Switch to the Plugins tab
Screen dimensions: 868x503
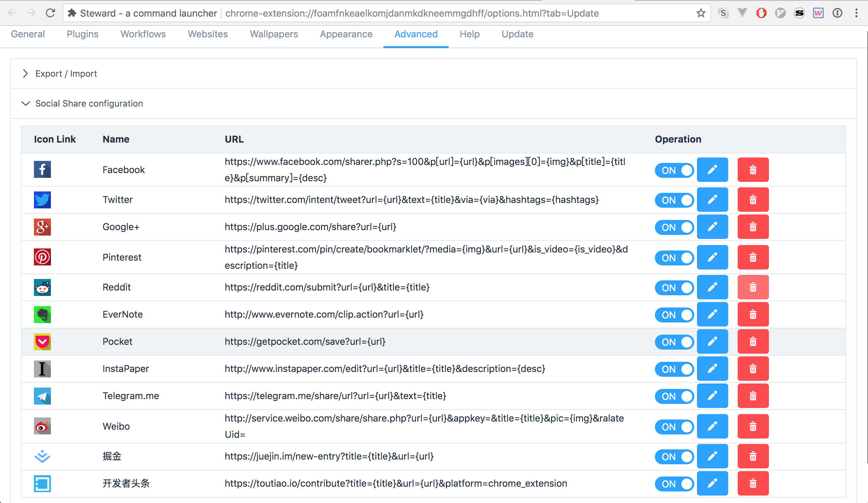point(82,34)
